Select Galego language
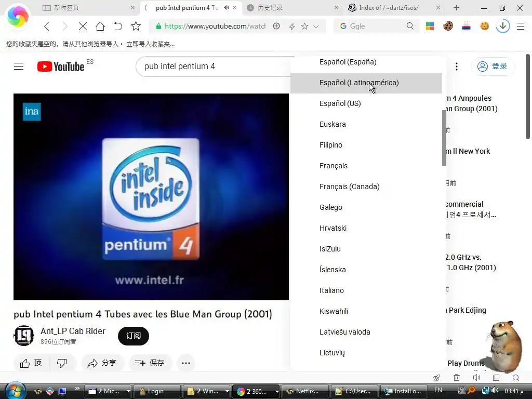 point(366,207)
